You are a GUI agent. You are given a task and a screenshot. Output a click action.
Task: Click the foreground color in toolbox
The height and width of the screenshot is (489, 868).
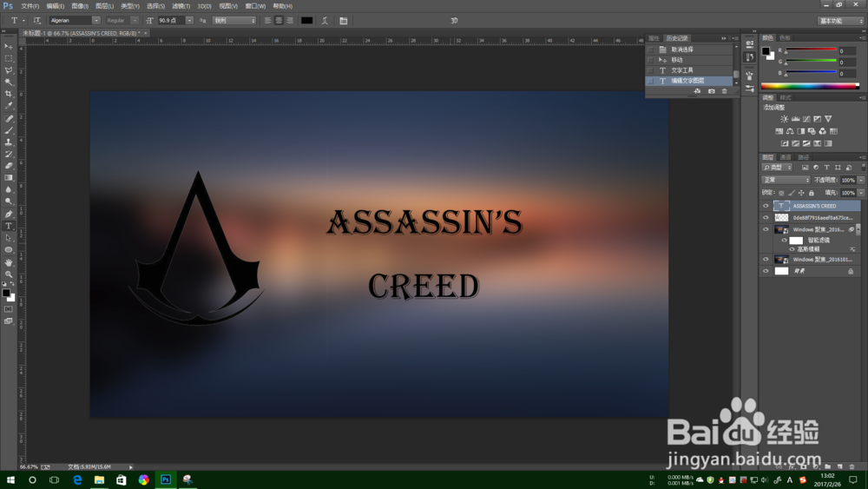pyautogui.click(x=6, y=293)
